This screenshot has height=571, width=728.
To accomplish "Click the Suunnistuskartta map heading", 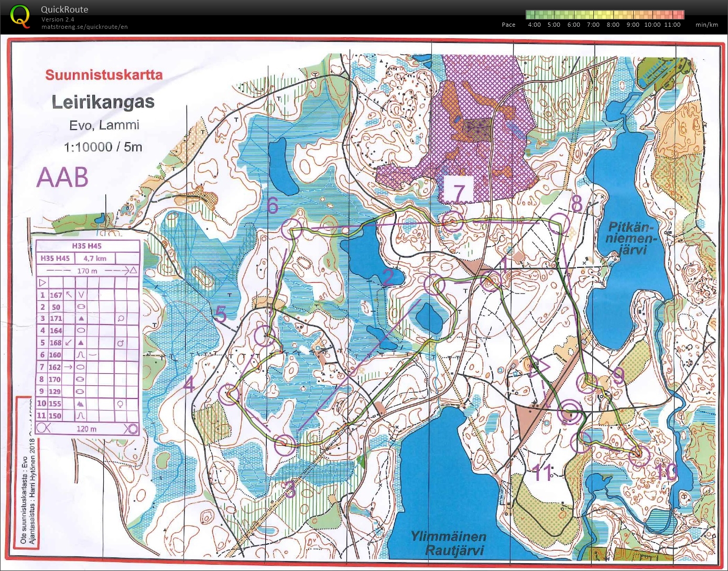I will [x=104, y=74].
